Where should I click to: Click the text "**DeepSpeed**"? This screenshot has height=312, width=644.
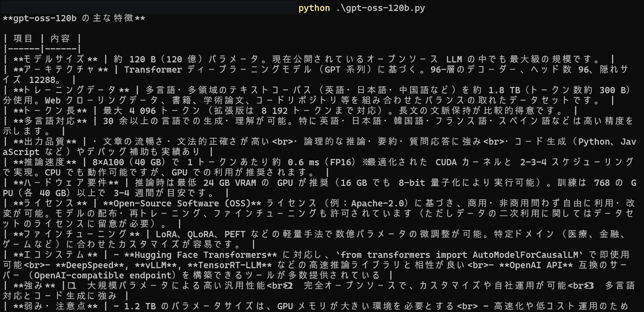90,265
